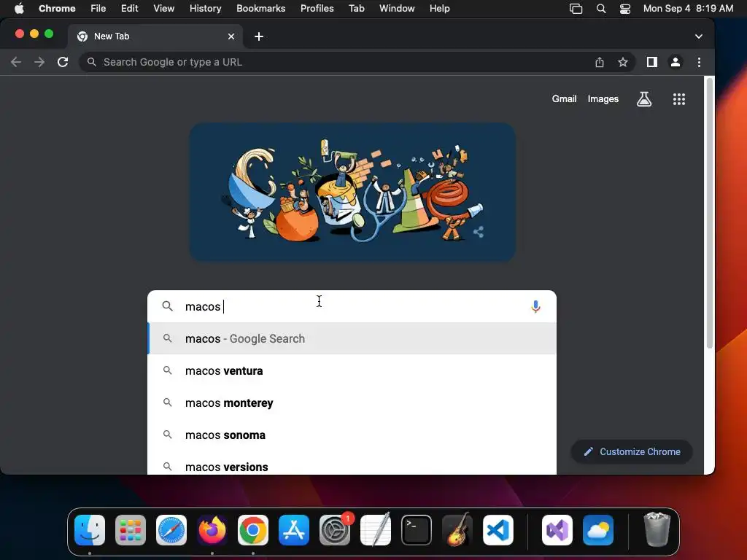Click the Google Doodle illustration
747x560 pixels.
click(352, 192)
